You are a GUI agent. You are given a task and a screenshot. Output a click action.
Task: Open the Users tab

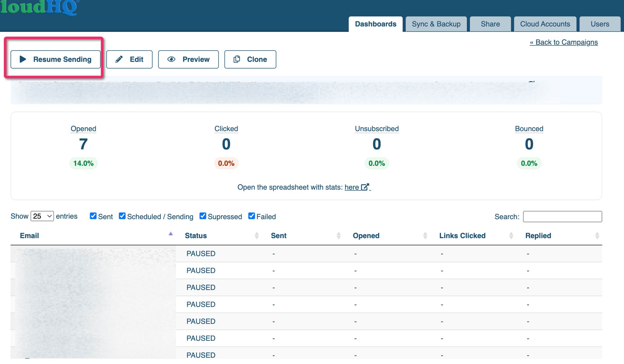click(600, 24)
